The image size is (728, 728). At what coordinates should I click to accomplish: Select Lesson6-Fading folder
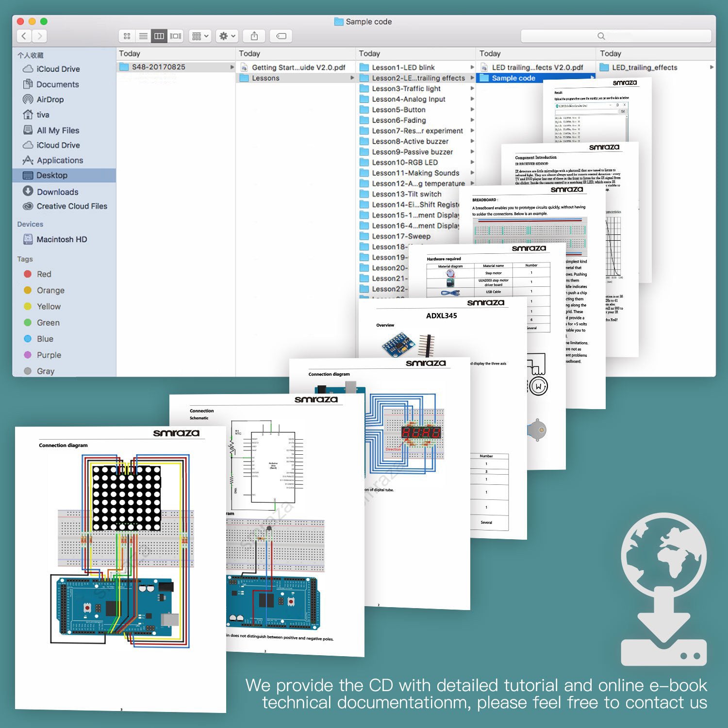click(393, 120)
